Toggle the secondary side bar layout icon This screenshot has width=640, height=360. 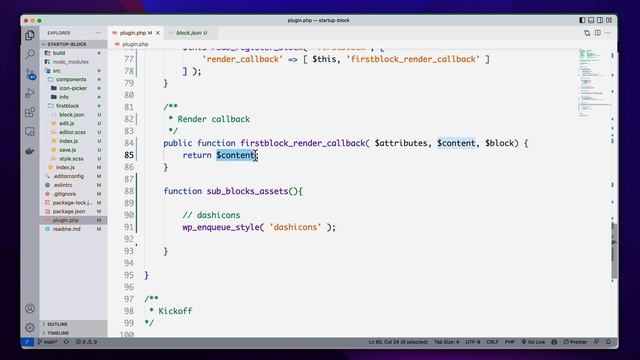point(600,20)
